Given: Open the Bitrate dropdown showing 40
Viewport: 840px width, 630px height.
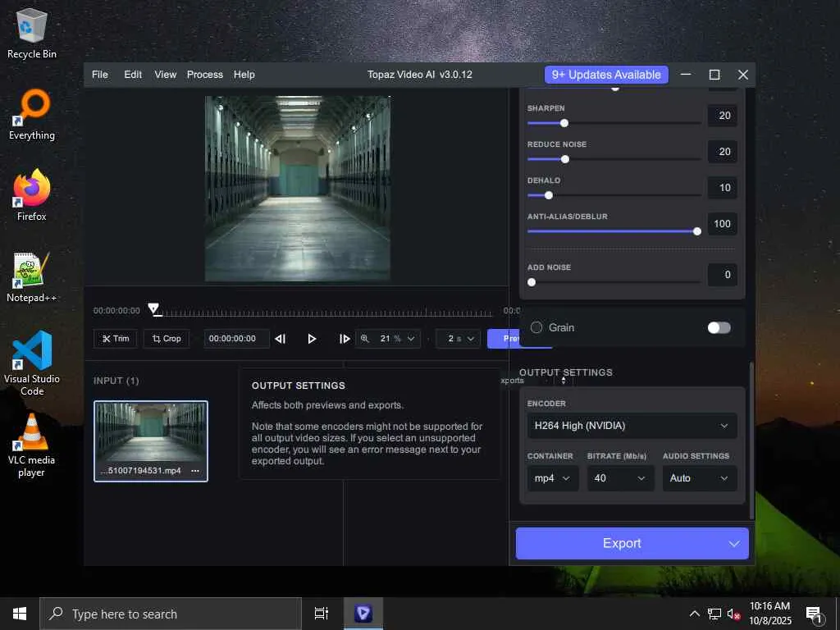Looking at the screenshot, I should (x=620, y=478).
